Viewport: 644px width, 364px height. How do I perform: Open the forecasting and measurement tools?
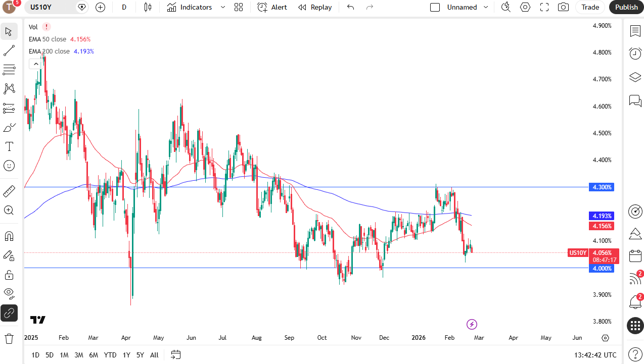pyautogui.click(x=9, y=108)
